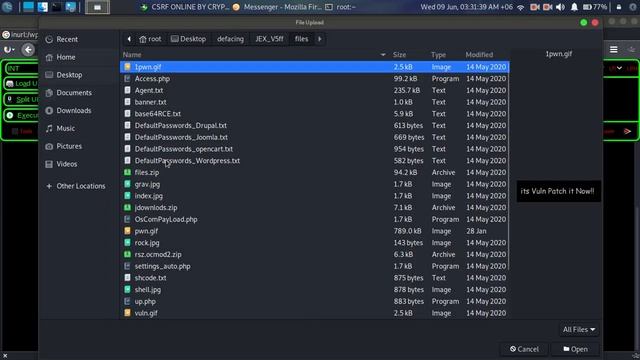Screen dimensions: 640x360
Task: Click the files path bar segment
Action: 302,39
